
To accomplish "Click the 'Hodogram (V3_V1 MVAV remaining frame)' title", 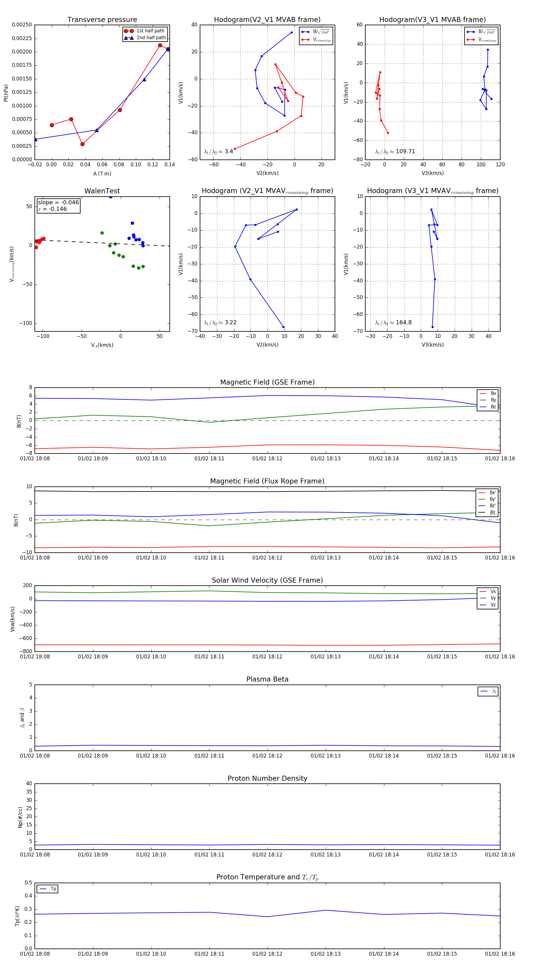I will 432,191.
